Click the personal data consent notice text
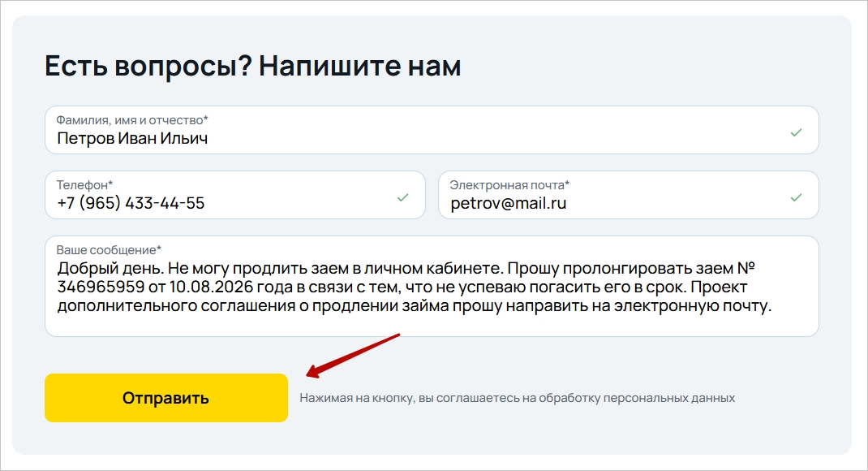The width and height of the screenshot is (868, 471). point(517,398)
